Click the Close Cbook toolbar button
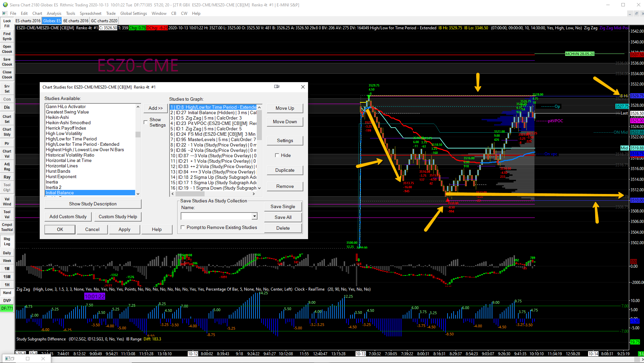The height and width of the screenshot is (363, 644). pos(7,74)
